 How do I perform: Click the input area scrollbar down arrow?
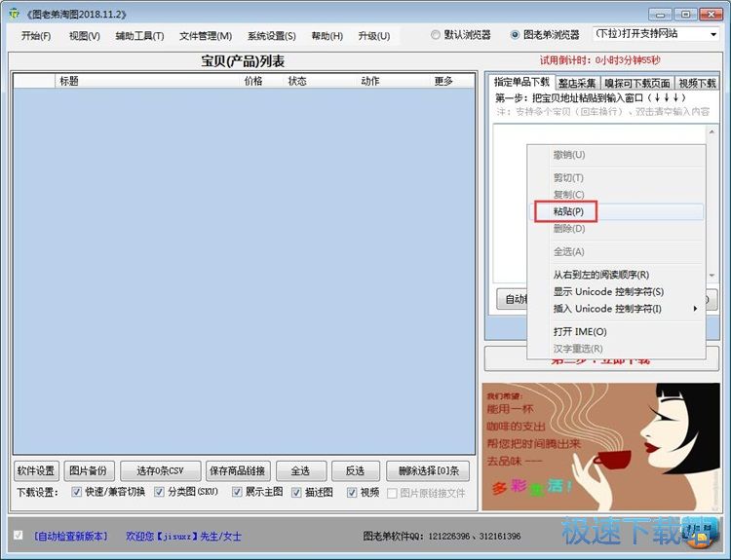pyautogui.click(x=712, y=276)
